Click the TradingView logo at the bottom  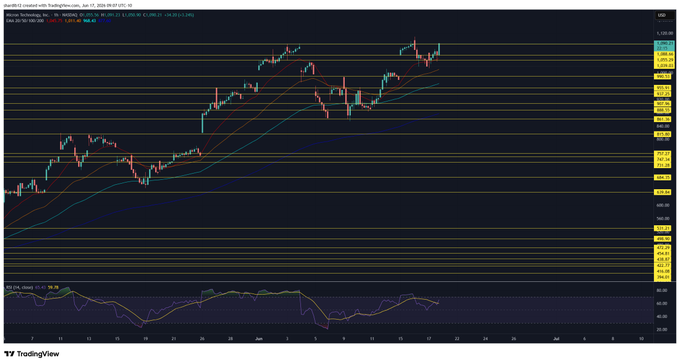coord(31,354)
